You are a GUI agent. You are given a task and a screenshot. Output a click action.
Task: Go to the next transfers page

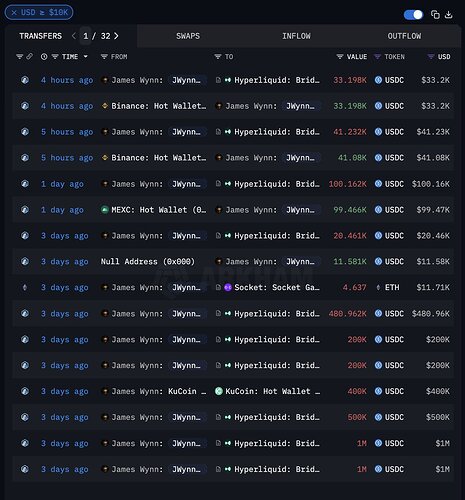tap(116, 36)
